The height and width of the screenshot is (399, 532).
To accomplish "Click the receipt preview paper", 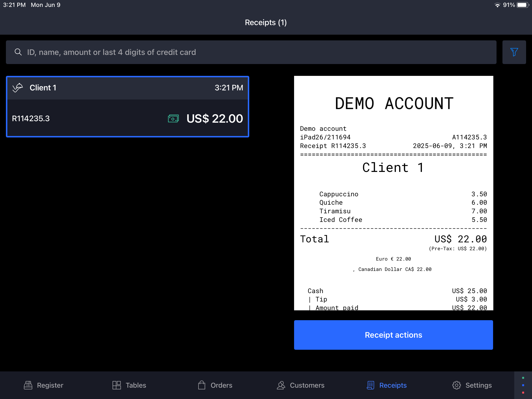I will tap(393, 193).
